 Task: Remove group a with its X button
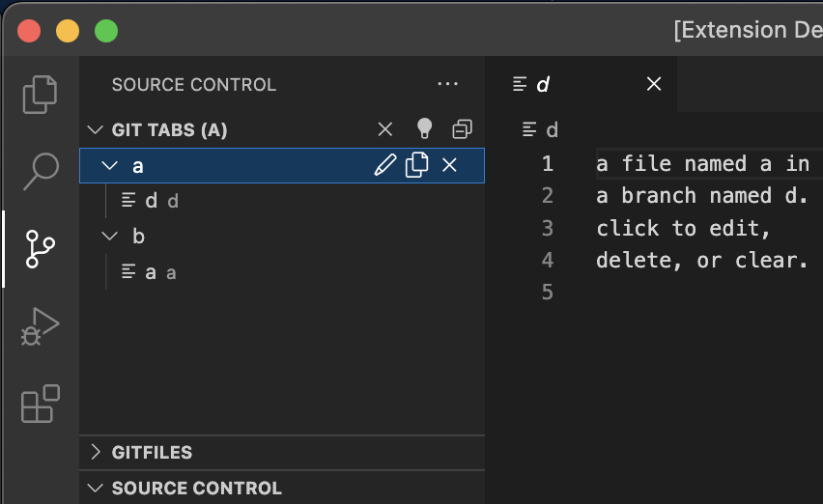[449, 165]
